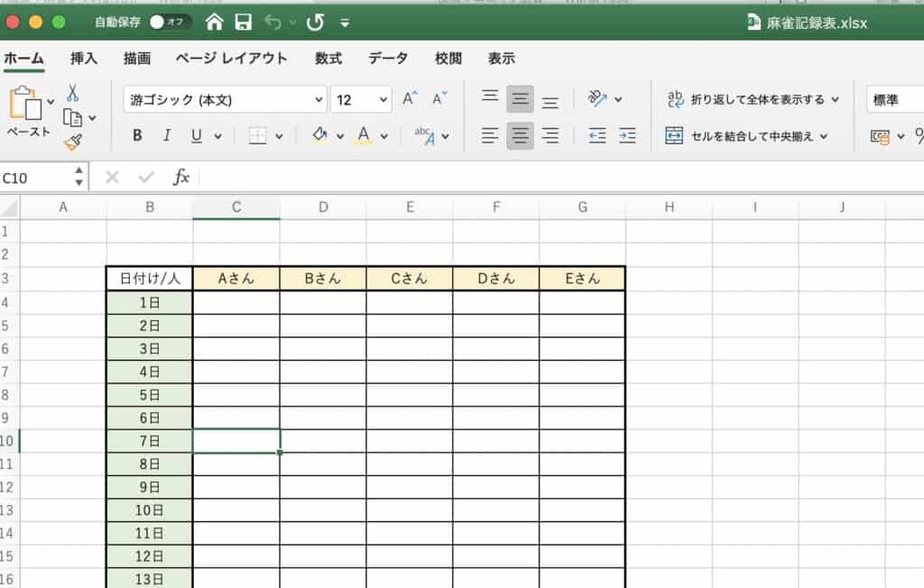Undo the last action
Image resolution: width=924 pixels, height=588 pixels.
pyautogui.click(x=273, y=23)
